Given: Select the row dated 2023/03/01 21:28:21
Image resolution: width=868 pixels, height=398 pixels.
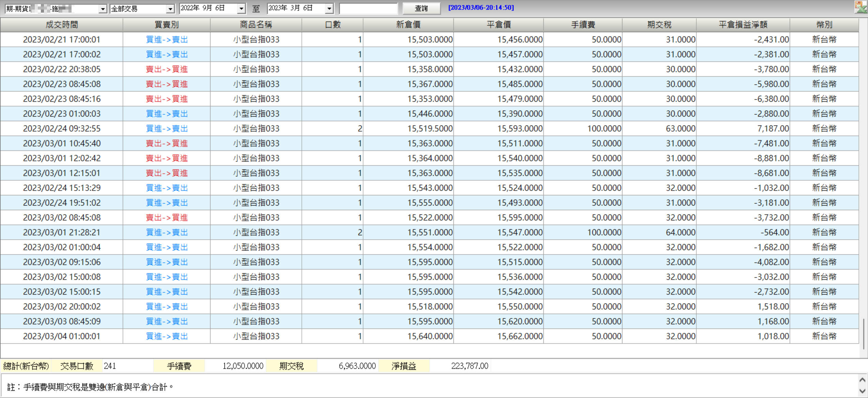Looking at the screenshot, I should pyautogui.click(x=429, y=232).
